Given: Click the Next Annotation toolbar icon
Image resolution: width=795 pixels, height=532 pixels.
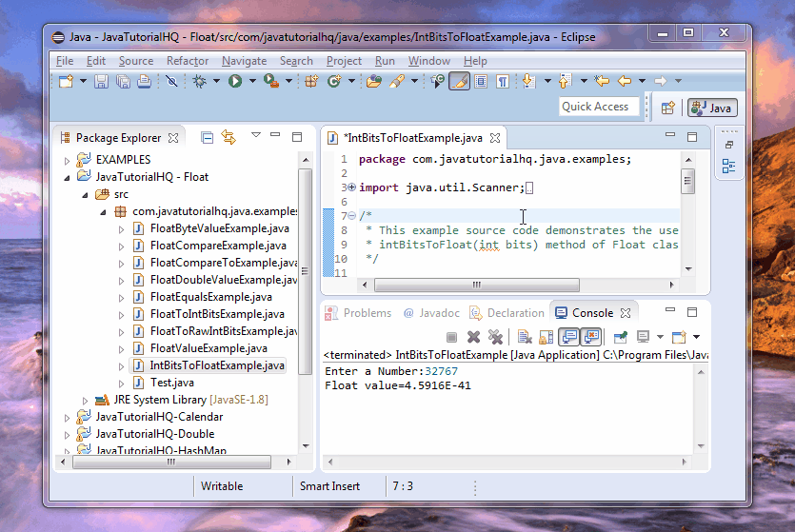Looking at the screenshot, I should click(528, 81).
